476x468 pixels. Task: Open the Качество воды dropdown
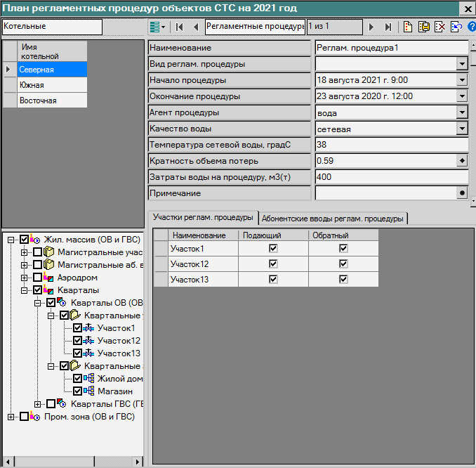tap(462, 129)
